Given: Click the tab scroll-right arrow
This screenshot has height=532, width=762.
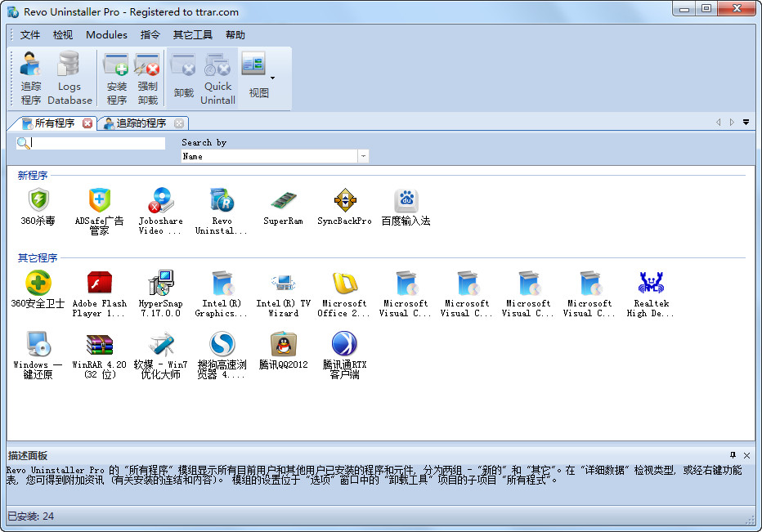Looking at the screenshot, I should (x=732, y=123).
